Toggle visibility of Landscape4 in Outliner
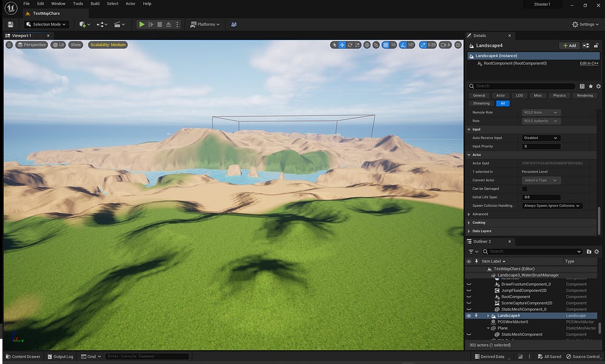This screenshot has width=605, height=364. [x=468, y=315]
